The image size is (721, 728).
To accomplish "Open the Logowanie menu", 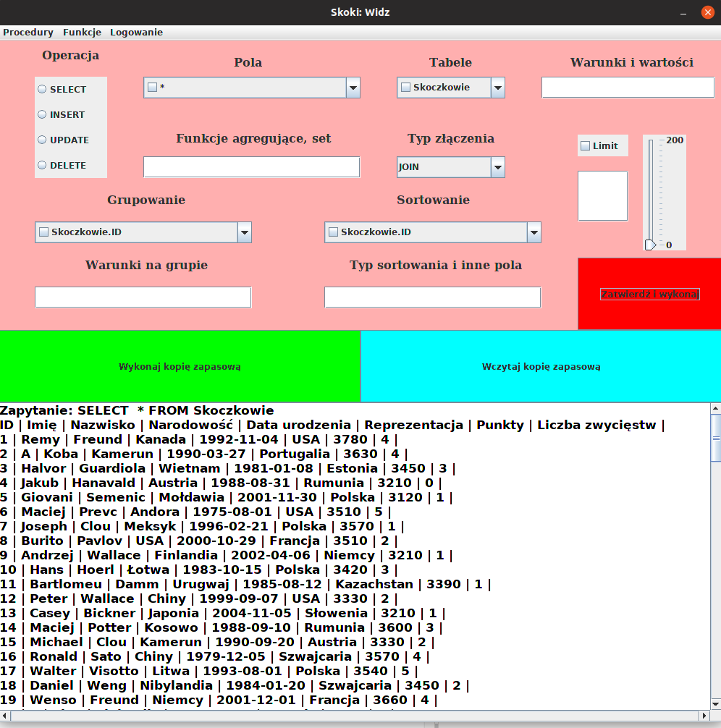I will (136, 32).
